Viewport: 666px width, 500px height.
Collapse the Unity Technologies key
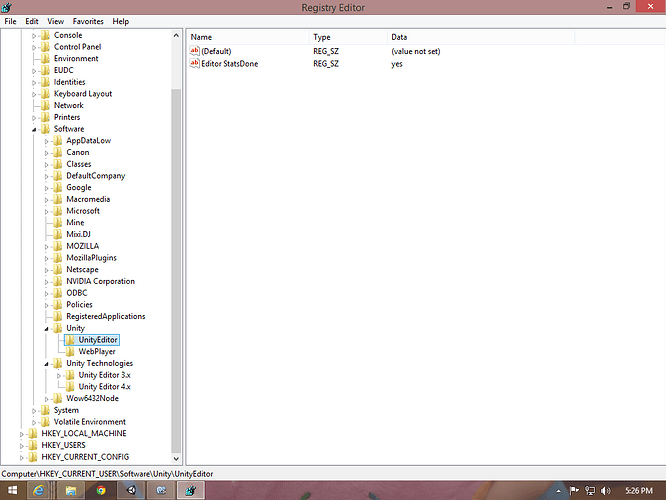(46, 364)
